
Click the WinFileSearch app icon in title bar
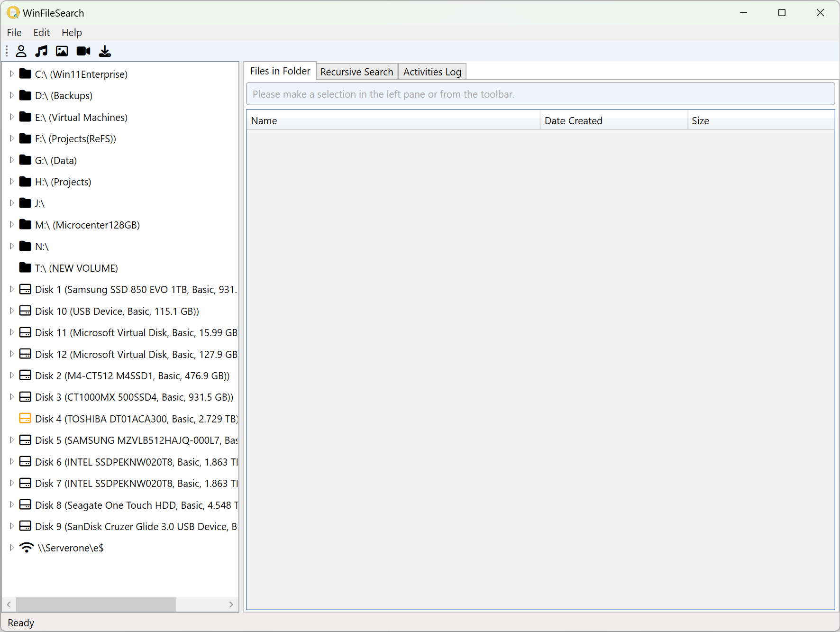pyautogui.click(x=13, y=13)
